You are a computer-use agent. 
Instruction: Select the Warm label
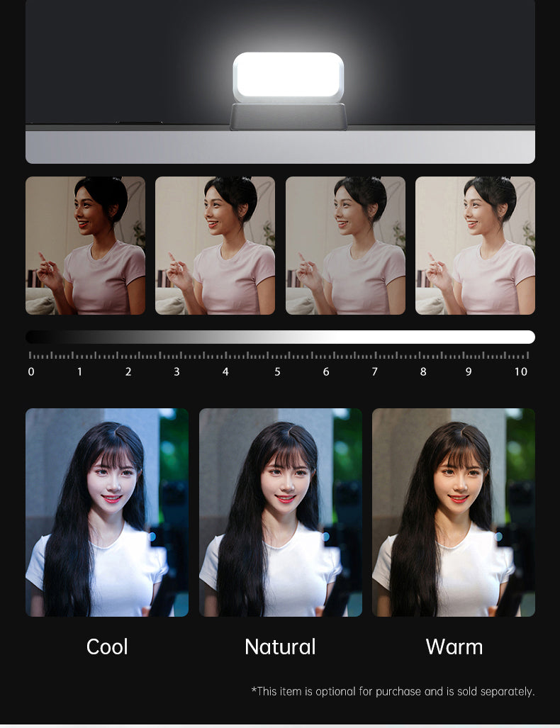click(454, 646)
